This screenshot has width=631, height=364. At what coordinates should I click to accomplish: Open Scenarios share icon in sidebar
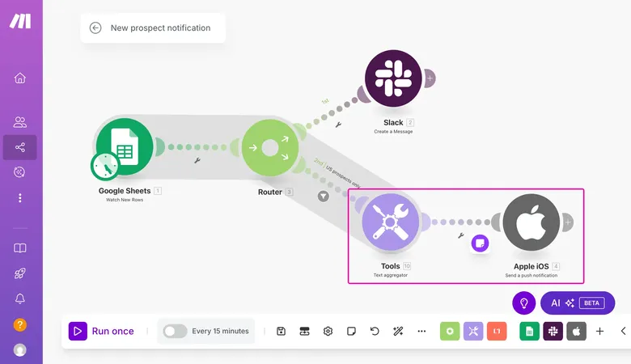coord(19,147)
